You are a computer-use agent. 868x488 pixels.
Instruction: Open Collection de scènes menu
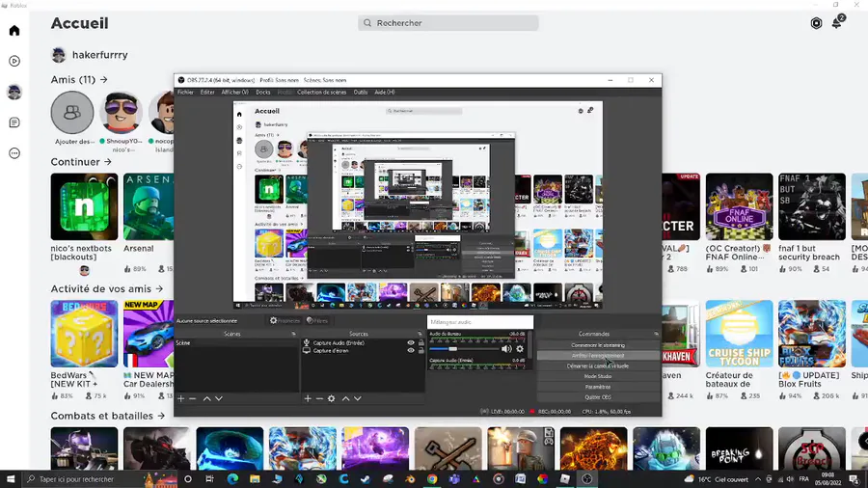[x=321, y=93]
